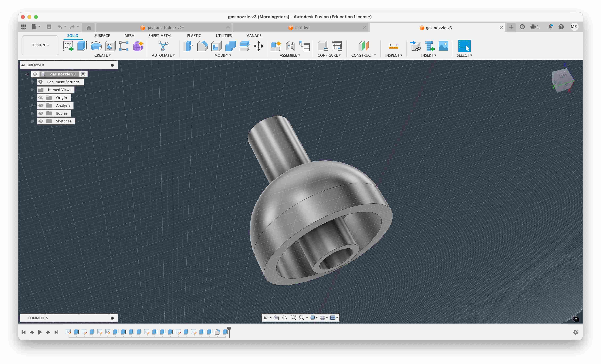Click the Offset Plane construct icon

click(363, 46)
